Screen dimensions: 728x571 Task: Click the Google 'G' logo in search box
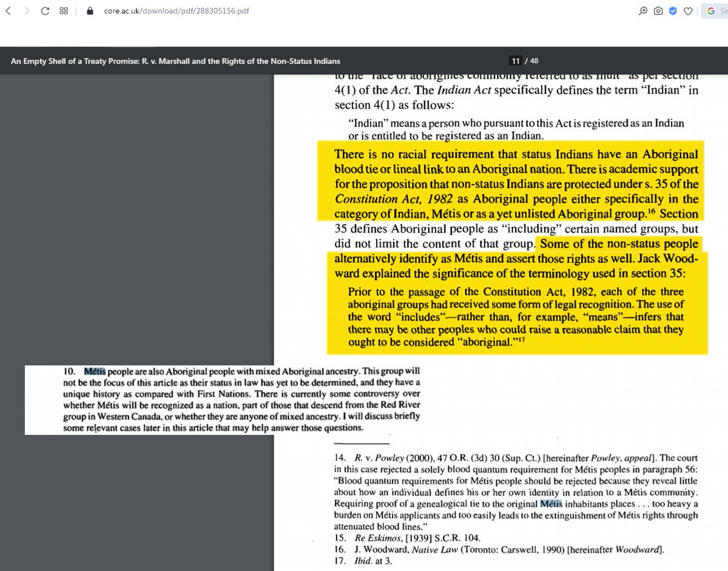point(711,11)
